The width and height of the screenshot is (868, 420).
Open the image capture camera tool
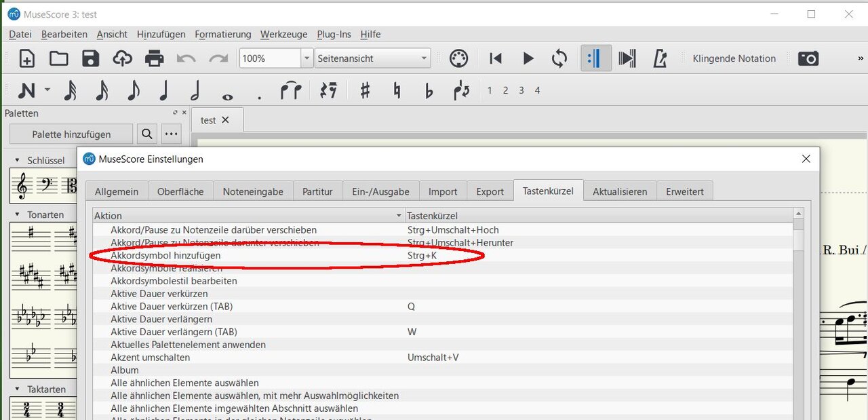(808, 58)
